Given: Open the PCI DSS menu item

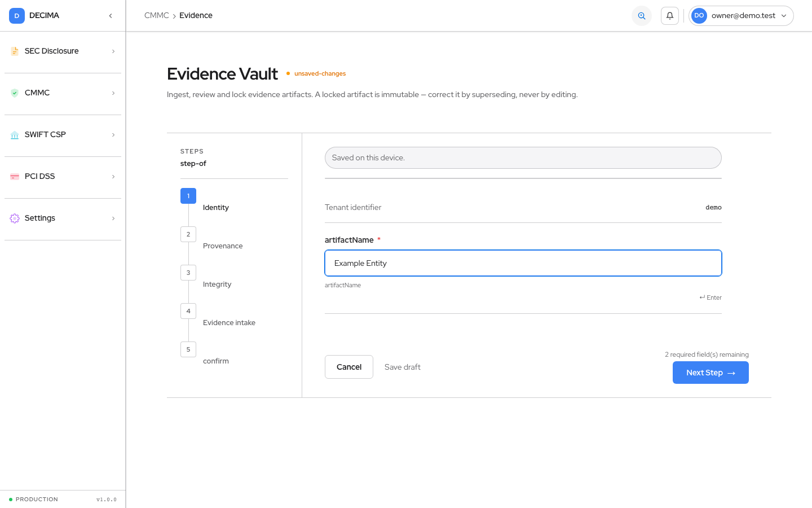Looking at the screenshot, I should click(63, 177).
